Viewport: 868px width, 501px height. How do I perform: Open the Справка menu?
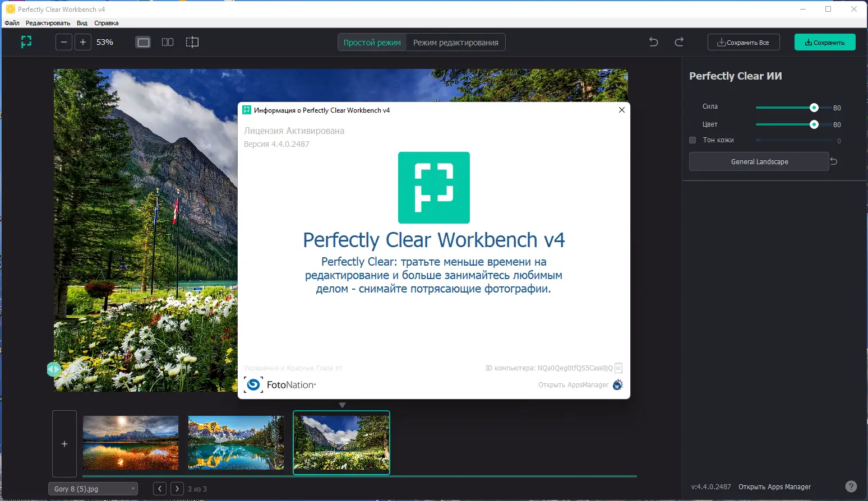click(106, 23)
